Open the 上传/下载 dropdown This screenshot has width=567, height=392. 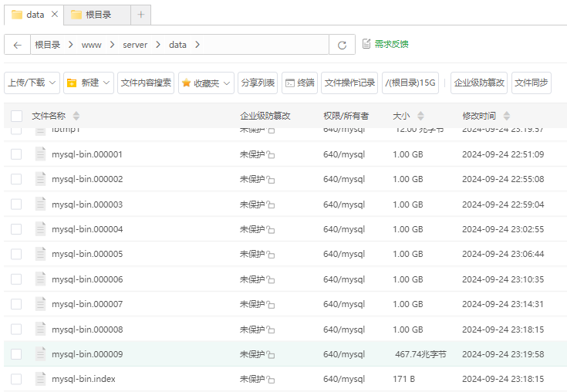32,83
